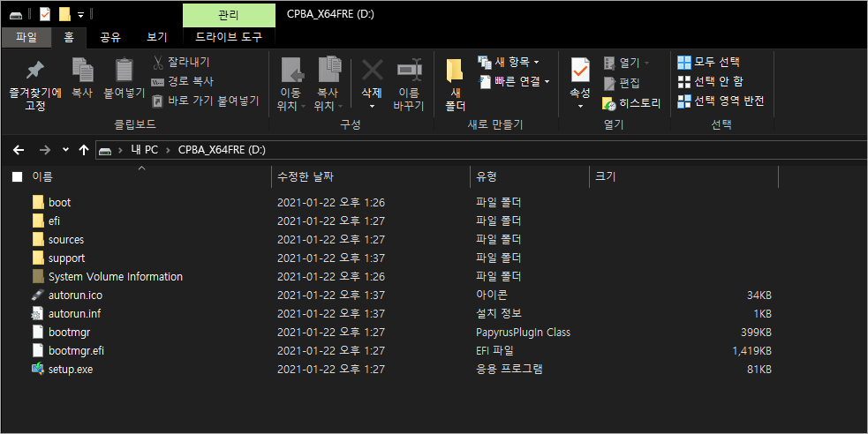Viewport: 868px width, 434px height.
Task: Click the properties icon in quick access toolbar
Action: (45, 14)
